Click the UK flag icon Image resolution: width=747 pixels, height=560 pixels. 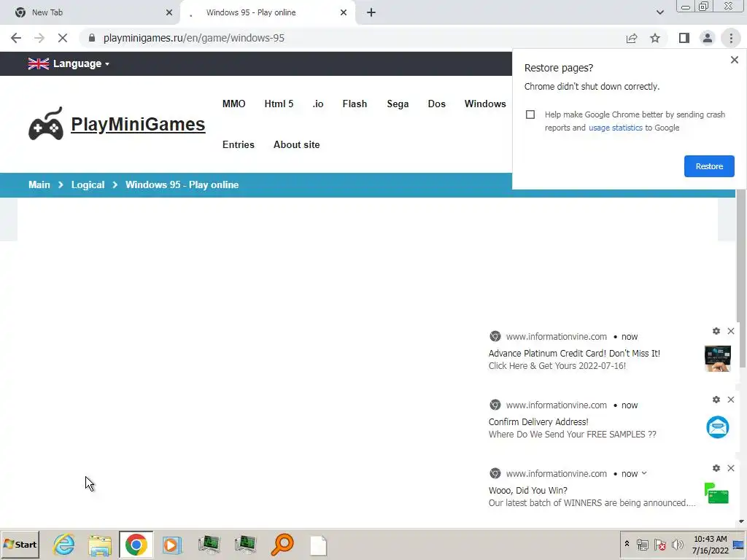point(39,64)
